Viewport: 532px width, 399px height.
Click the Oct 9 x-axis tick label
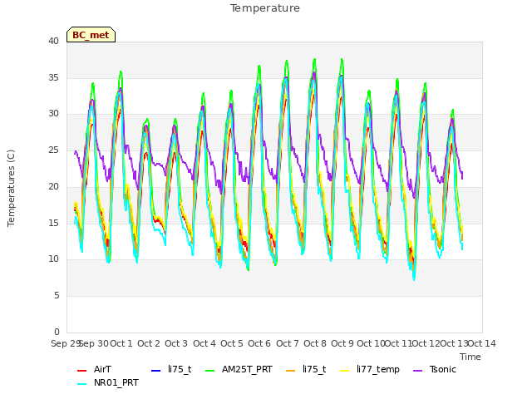tap(342, 343)
